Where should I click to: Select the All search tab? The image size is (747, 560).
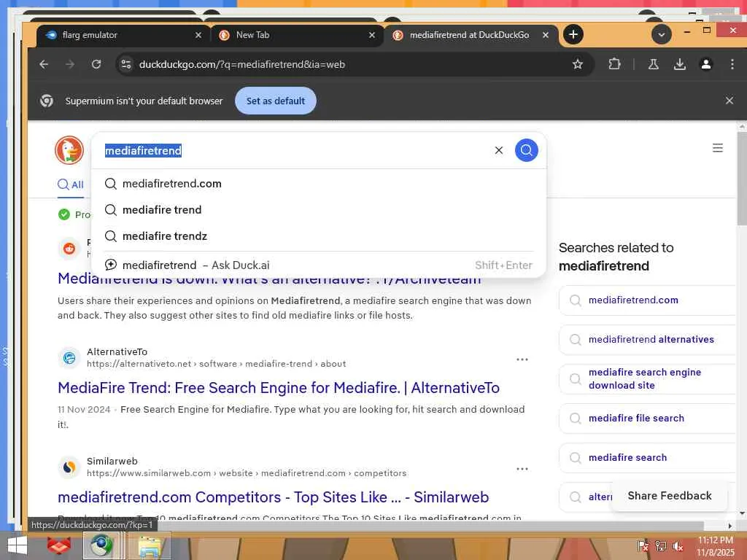tap(71, 184)
